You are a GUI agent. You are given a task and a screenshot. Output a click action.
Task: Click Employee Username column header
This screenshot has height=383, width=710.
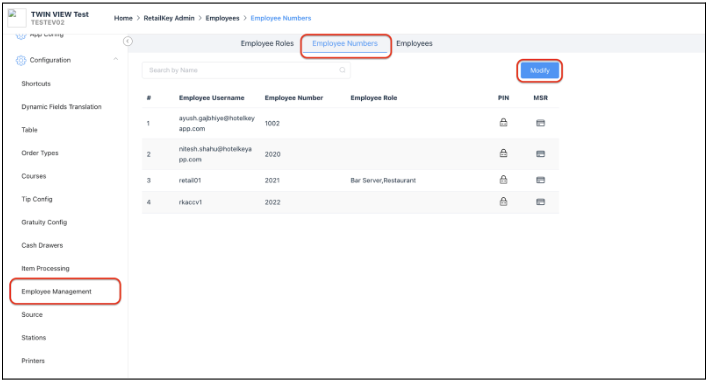[x=211, y=98]
